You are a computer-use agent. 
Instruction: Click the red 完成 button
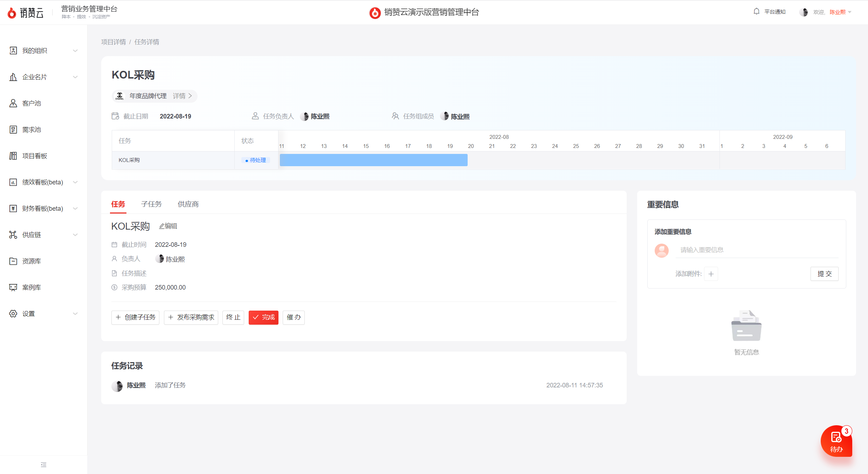[x=263, y=317]
